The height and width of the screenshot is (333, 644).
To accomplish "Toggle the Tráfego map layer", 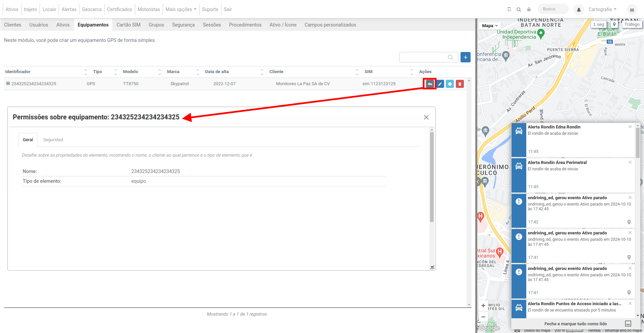I will [x=632, y=24].
